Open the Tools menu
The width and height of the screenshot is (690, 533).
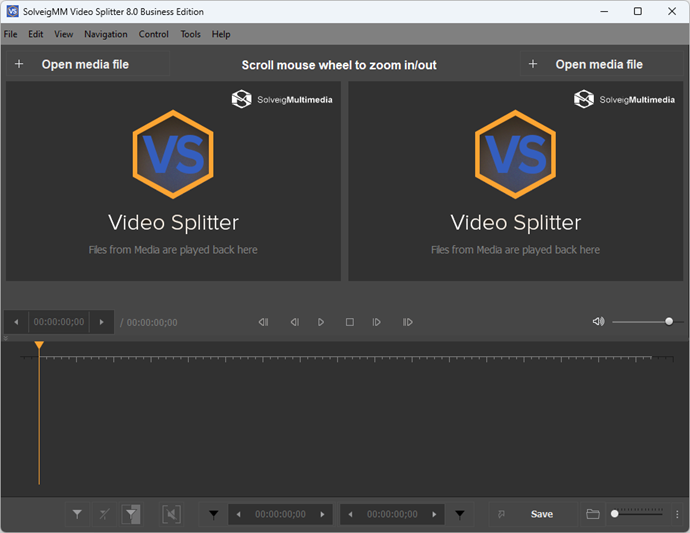190,34
